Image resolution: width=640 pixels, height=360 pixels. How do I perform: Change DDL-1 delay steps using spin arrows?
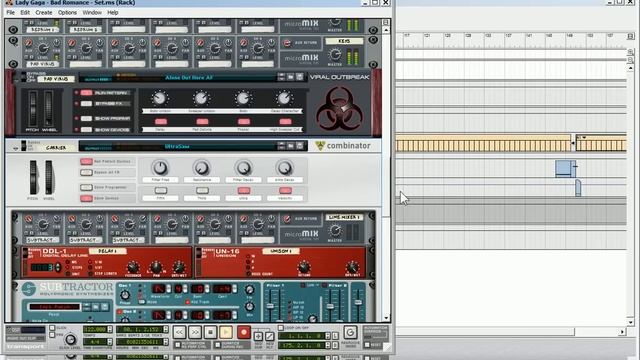coord(58,268)
